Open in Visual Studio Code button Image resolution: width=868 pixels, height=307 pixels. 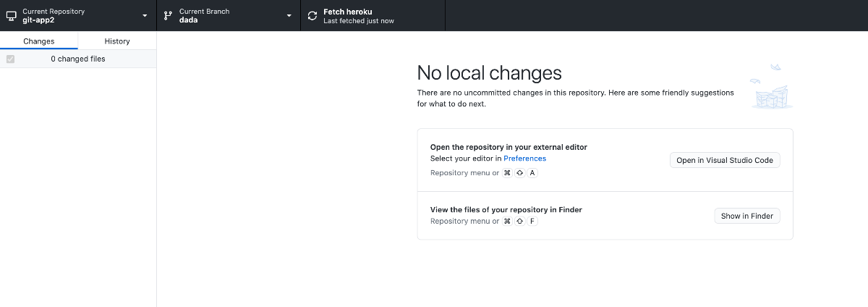coord(725,160)
